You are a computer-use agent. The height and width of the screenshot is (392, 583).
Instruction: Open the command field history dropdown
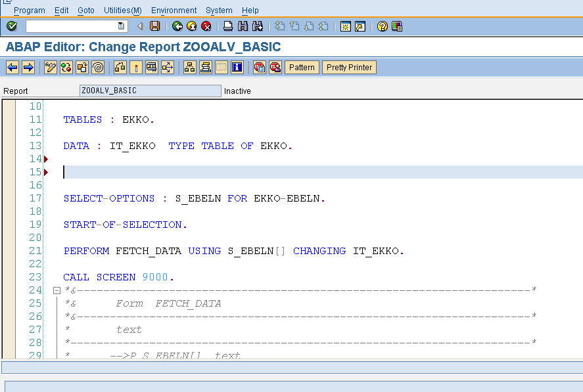tap(119, 26)
